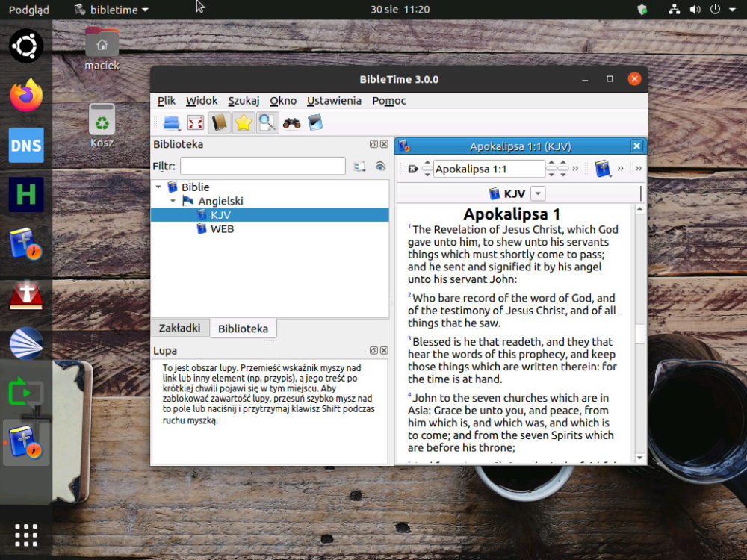Click the Apokalipsa 1 chapter heading
747x560 pixels.
512,214
